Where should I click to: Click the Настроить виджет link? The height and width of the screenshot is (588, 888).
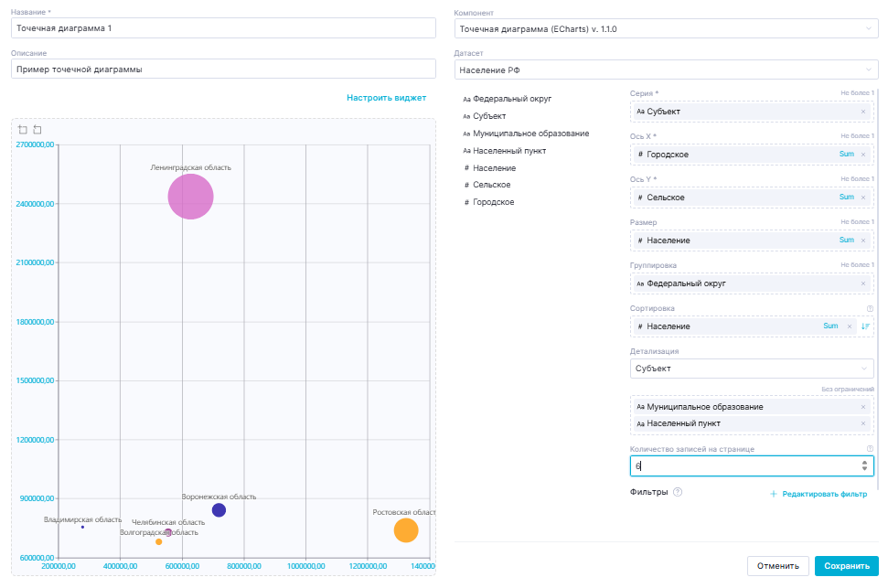386,97
